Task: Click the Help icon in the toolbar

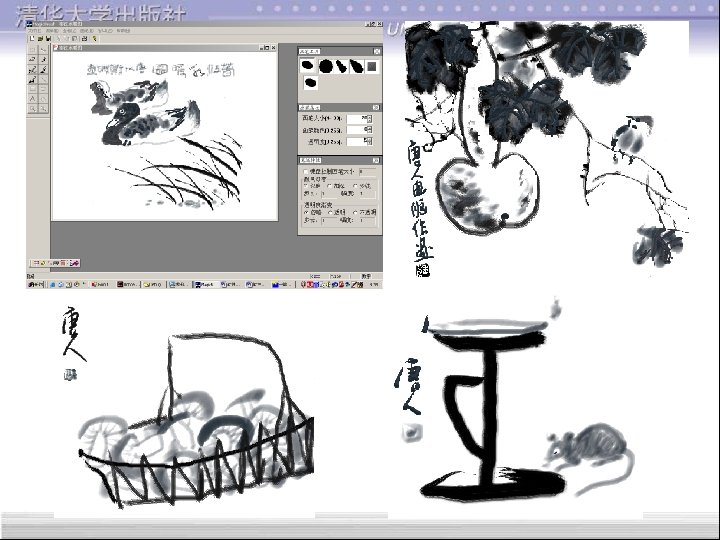Action: click(x=95, y=39)
